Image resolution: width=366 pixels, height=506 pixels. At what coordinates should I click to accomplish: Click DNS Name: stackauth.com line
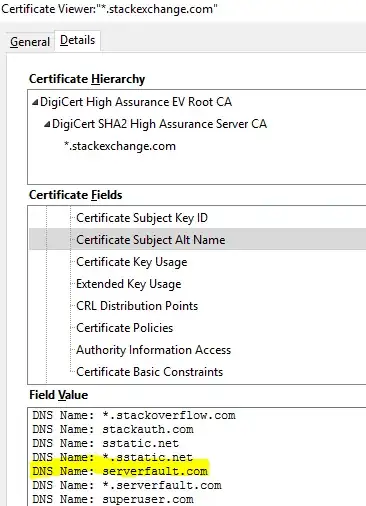tap(113, 429)
